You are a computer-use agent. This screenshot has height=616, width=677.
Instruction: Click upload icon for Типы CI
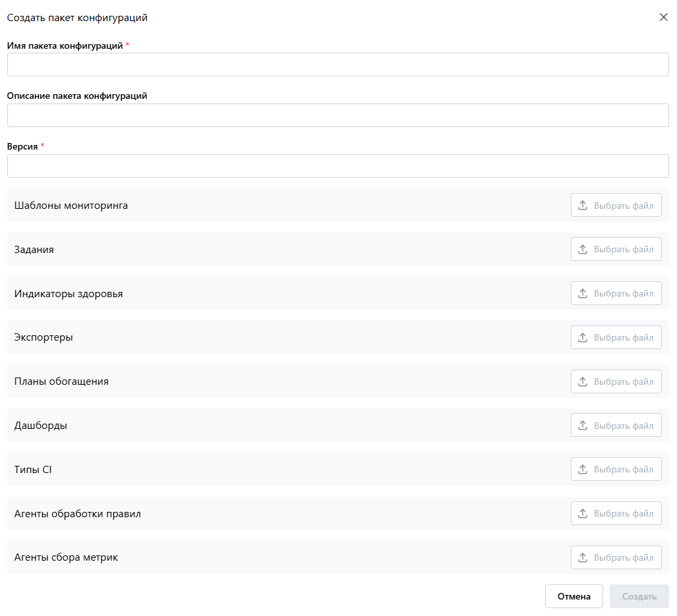coord(583,470)
